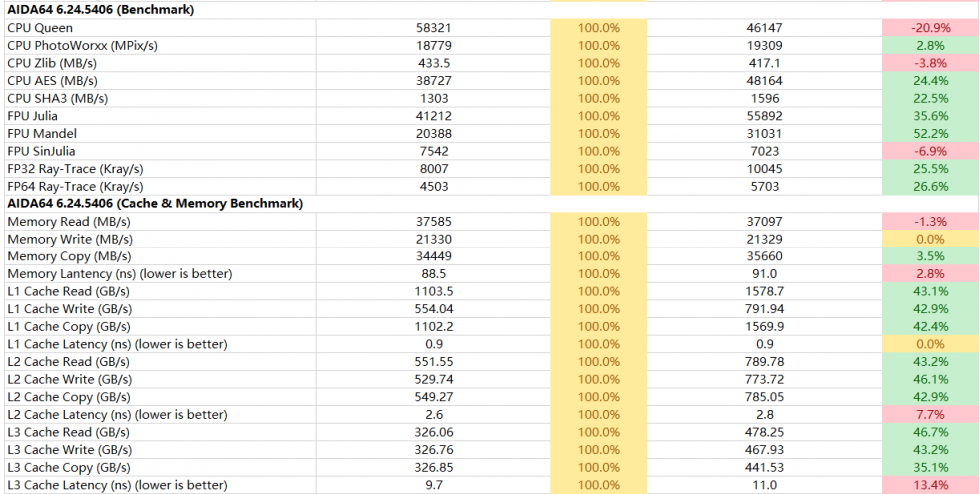
Task: Click the Cache & Memory Benchmark header
Action: 154,204
